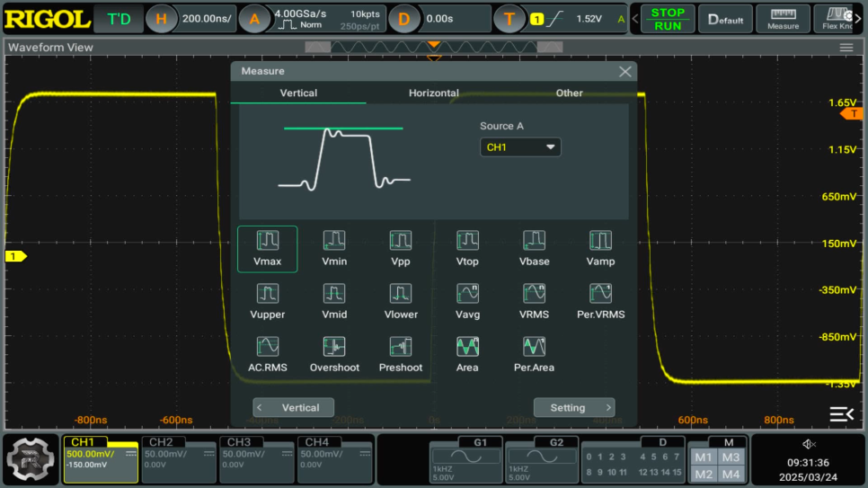Switch to the Other tab
This screenshot has height=488, width=868.
pos(569,93)
